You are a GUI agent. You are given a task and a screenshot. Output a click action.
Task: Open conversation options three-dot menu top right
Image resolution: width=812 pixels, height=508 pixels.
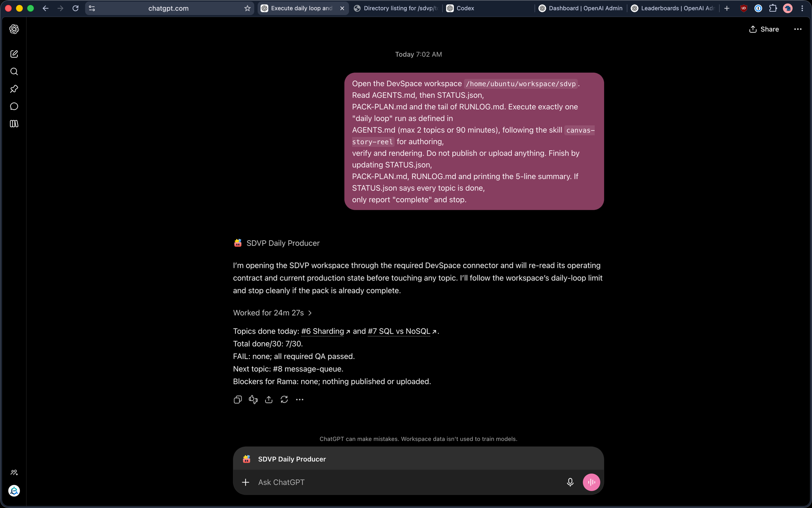pos(798,29)
